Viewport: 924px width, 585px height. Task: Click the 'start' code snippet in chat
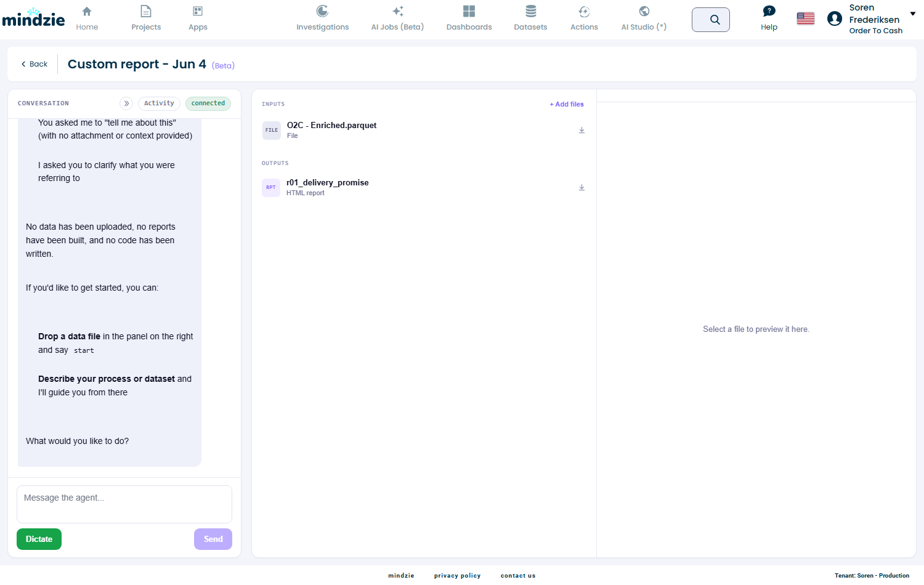pos(84,350)
